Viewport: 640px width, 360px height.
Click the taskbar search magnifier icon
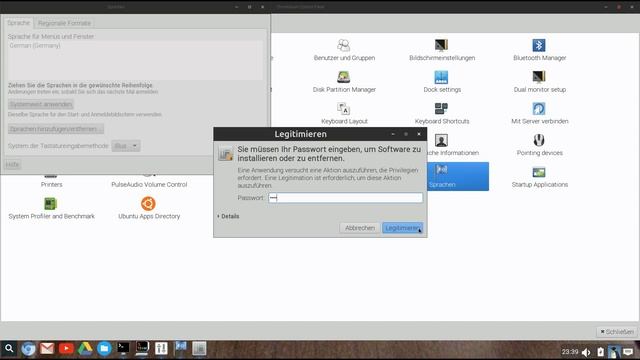click(x=9, y=349)
